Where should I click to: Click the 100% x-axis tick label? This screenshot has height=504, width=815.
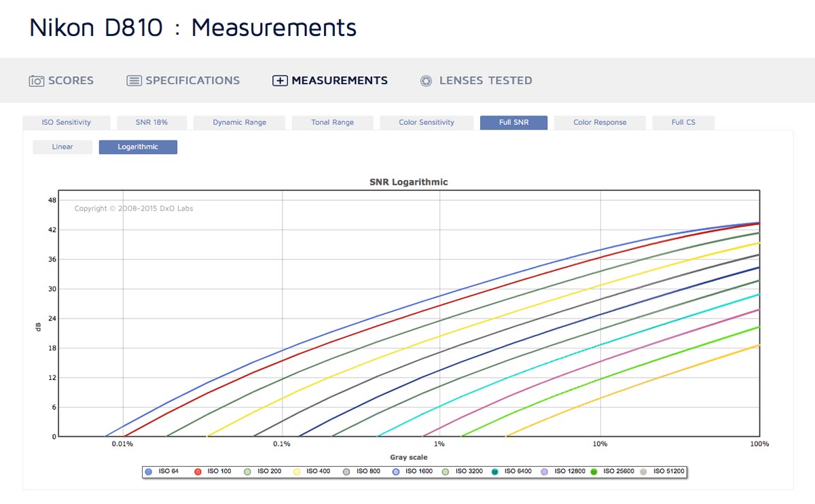click(759, 444)
